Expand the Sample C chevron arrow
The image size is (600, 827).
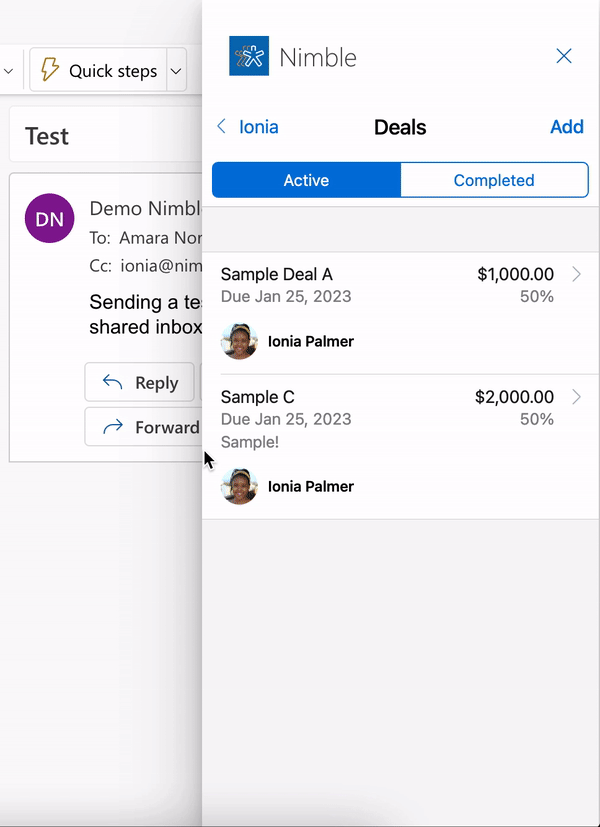576,397
